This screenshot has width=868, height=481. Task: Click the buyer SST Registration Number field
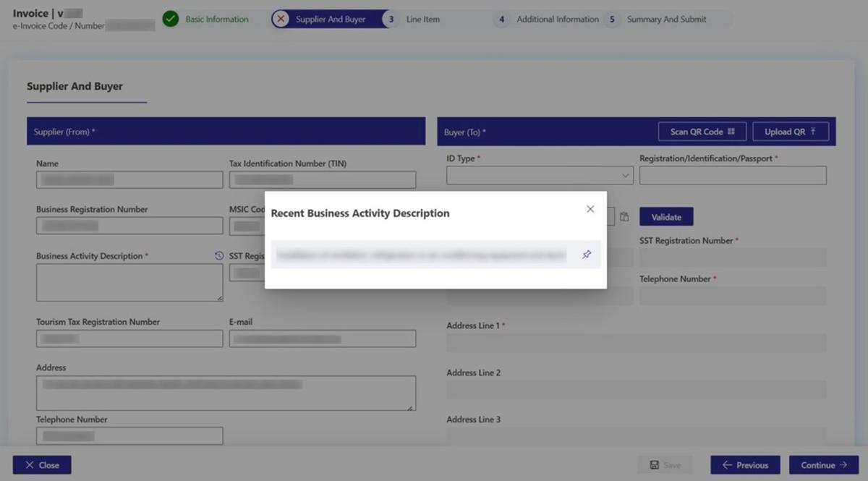click(733, 257)
